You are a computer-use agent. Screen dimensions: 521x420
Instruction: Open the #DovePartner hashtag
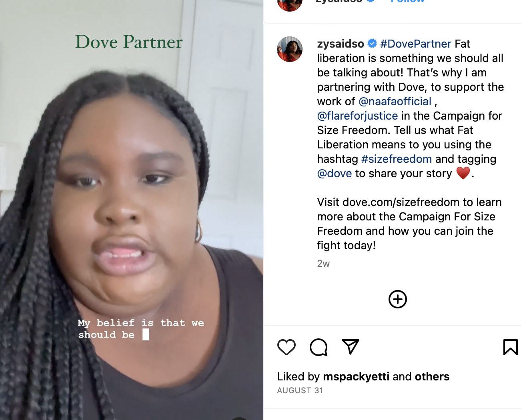416,44
